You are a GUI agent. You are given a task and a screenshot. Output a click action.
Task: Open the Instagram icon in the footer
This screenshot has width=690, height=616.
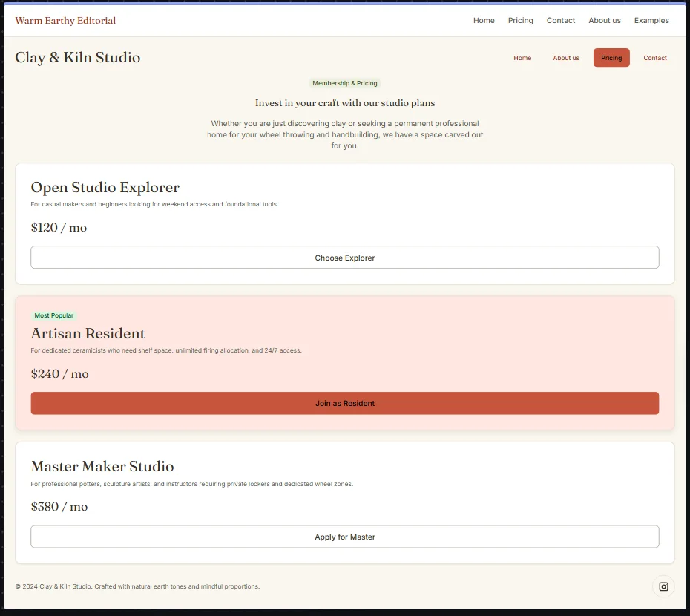pyautogui.click(x=663, y=586)
